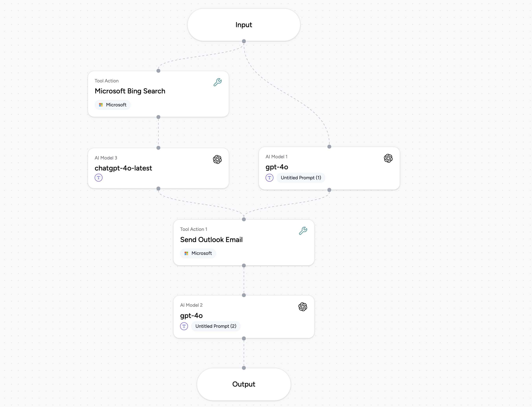
Task: Click Bing Search node's top connector dot
Action: point(158,71)
